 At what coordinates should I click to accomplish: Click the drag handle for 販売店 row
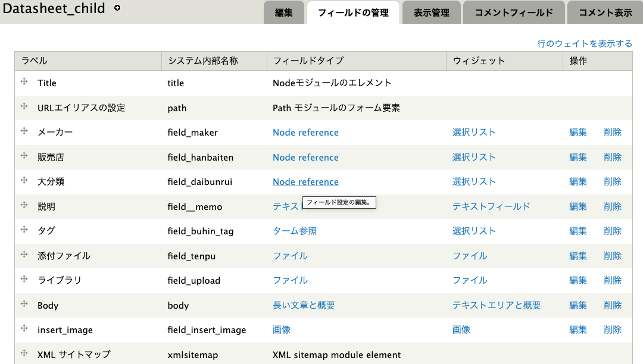pos(24,156)
